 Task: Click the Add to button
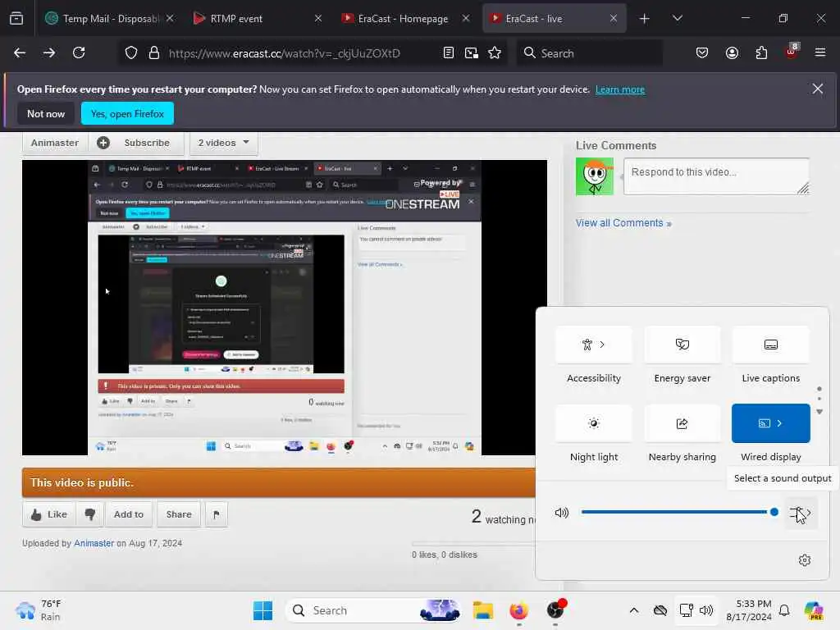pos(129,514)
